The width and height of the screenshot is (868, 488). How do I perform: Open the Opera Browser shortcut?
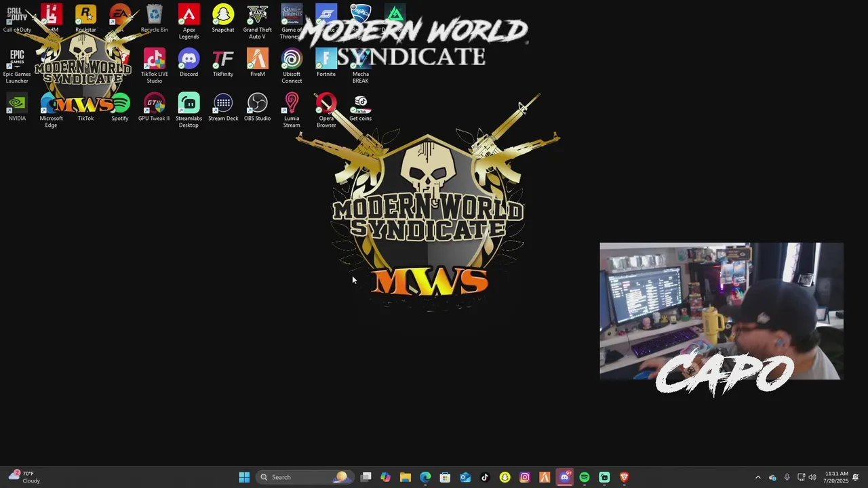click(326, 110)
